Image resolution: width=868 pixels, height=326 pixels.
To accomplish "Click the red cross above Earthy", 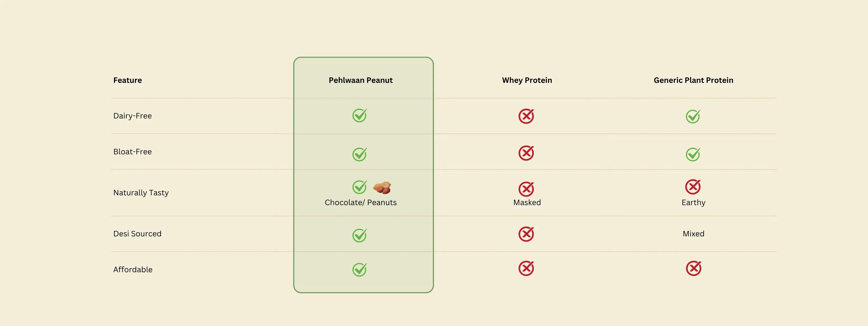I will 693,187.
